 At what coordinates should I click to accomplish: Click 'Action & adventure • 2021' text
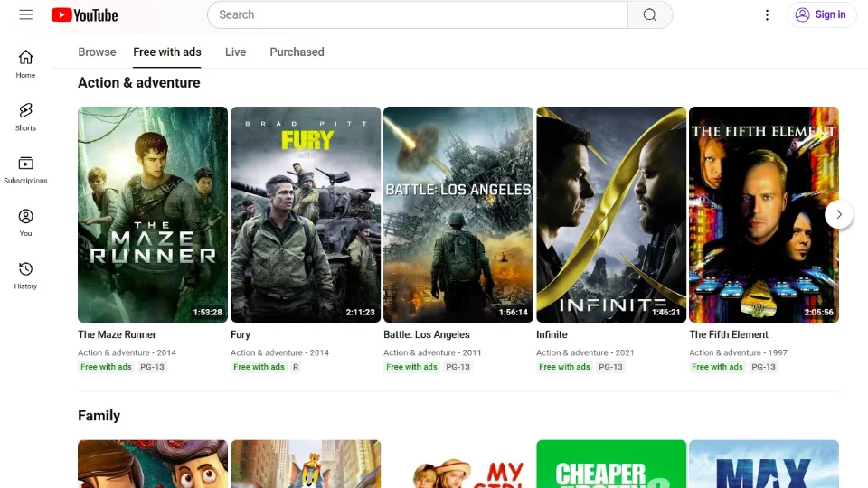[585, 352]
